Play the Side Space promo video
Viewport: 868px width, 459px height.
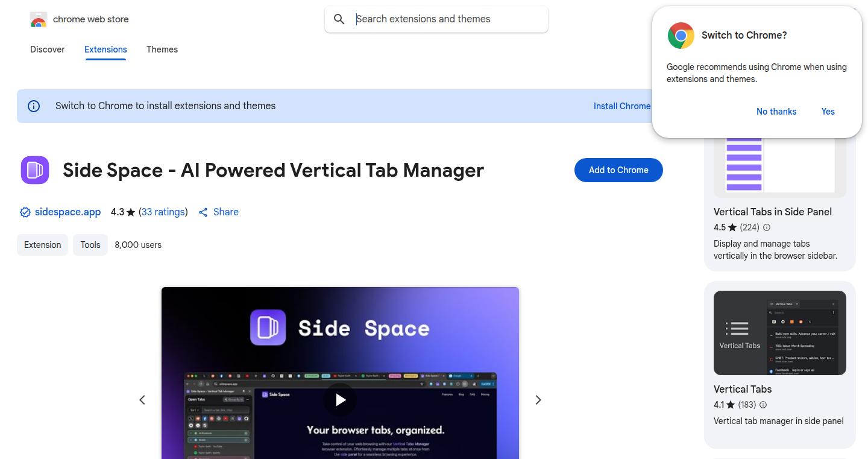coord(340,400)
